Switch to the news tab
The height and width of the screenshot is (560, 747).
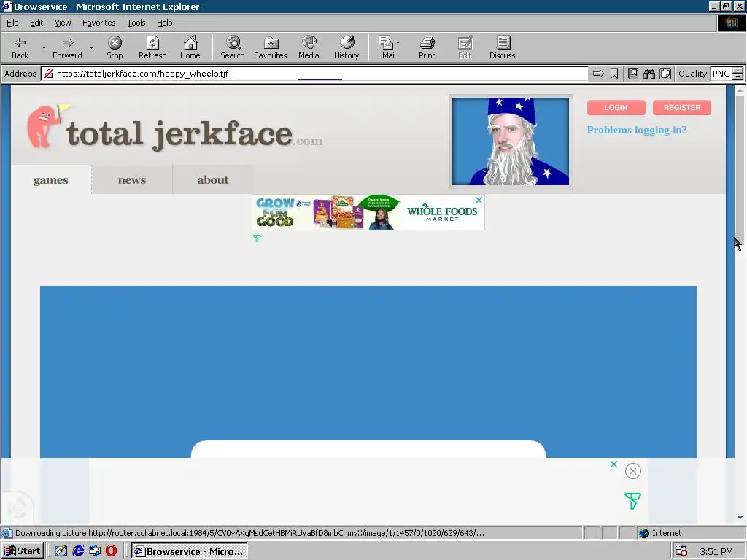click(132, 179)
